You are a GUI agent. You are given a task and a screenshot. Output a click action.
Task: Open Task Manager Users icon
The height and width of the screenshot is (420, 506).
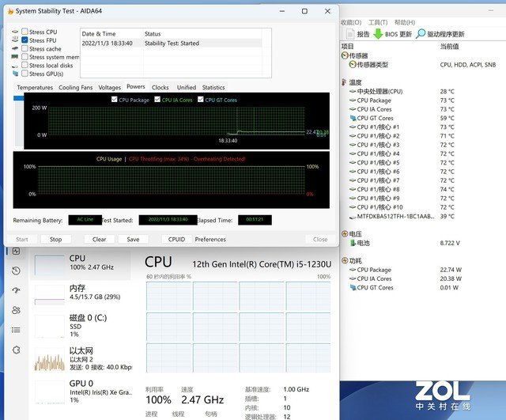(x=16, y=310)
